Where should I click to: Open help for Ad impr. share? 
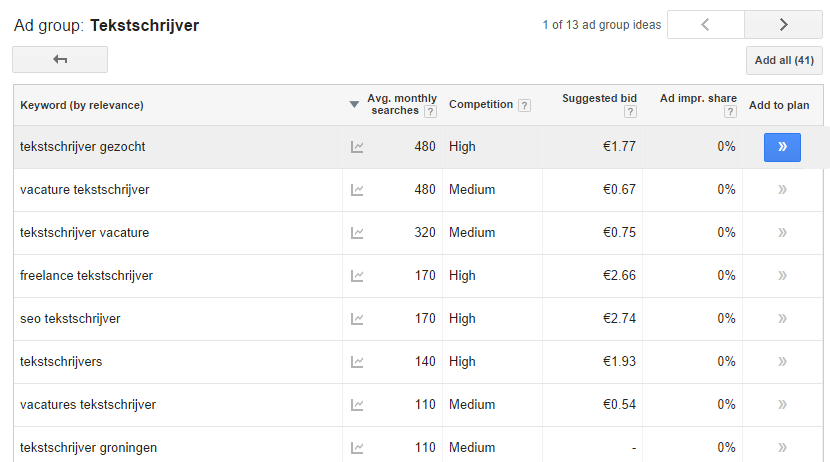pos(730,112)
